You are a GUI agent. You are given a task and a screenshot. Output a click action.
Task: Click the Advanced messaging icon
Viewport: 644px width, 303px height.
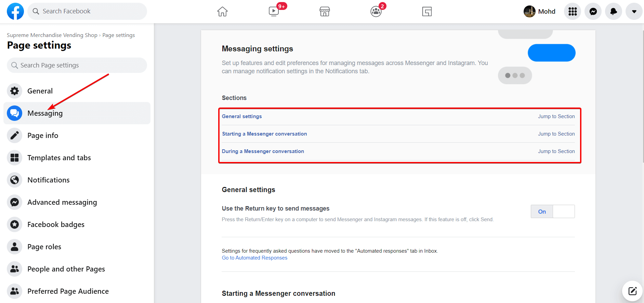click(14, 202)
